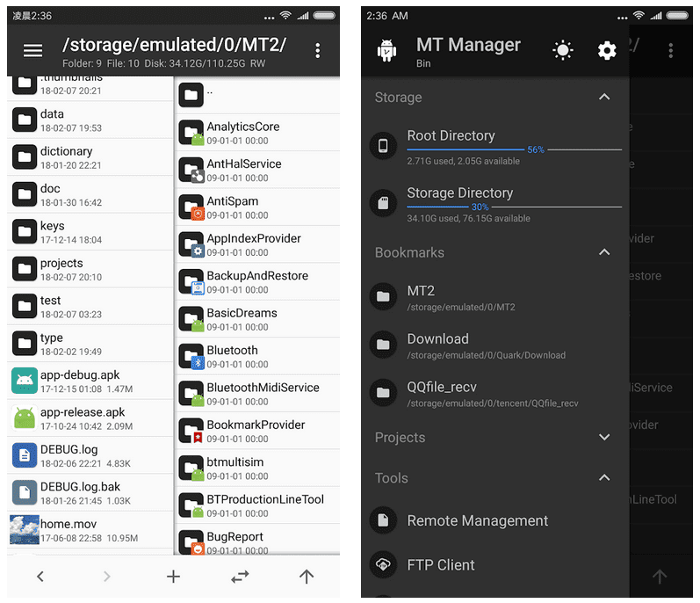Tap the FTP Client cloud icon
The image size is (700, 603).
383,565
